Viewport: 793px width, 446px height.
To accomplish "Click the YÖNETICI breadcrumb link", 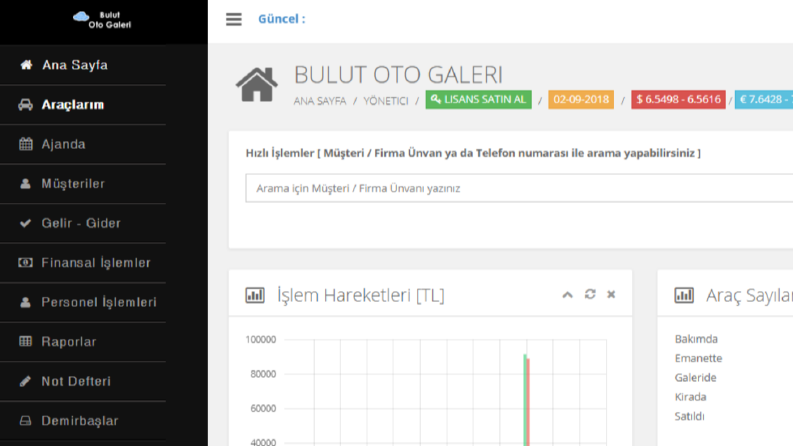I will 386,101.
